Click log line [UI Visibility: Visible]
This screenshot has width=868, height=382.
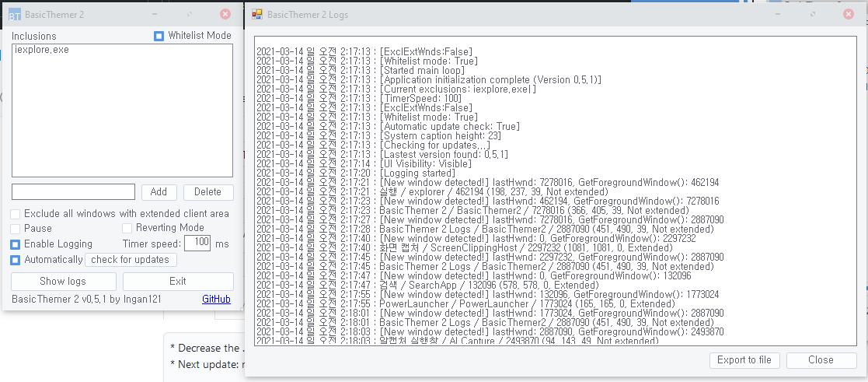pyautogui.click(x=364, y=164)
